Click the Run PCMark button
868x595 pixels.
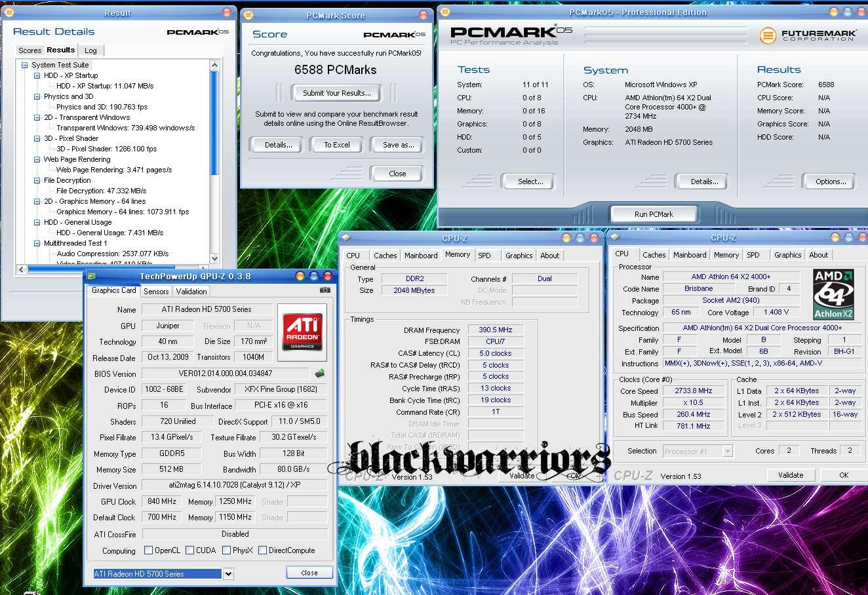click(654, 214)
